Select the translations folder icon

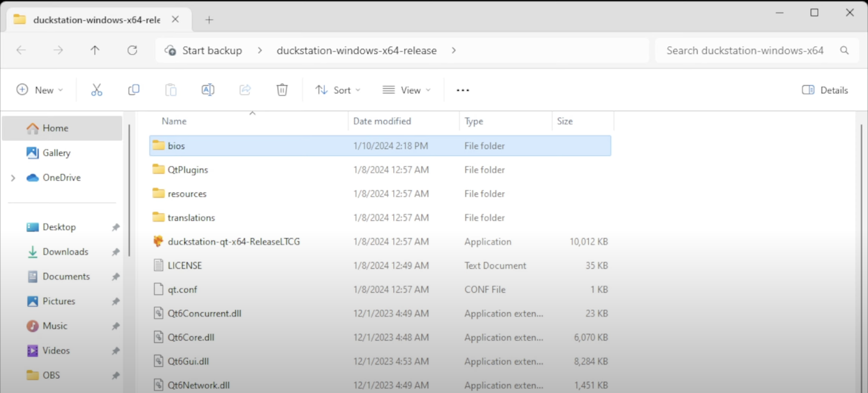(158, 217)
